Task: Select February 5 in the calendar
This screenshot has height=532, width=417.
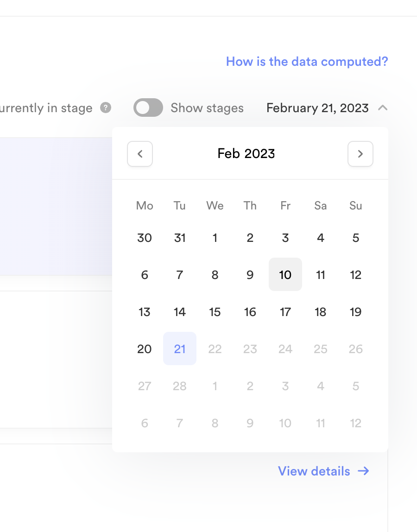Action: 356,238
